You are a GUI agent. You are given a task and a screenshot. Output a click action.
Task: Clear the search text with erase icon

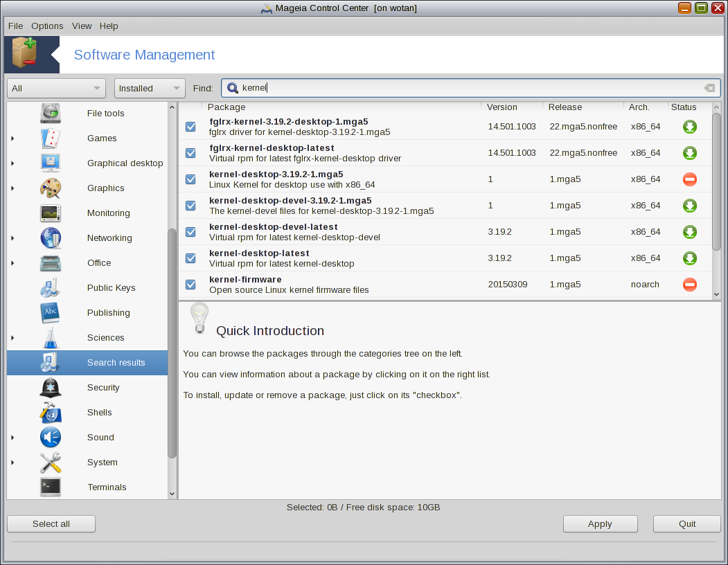[709, 88]
